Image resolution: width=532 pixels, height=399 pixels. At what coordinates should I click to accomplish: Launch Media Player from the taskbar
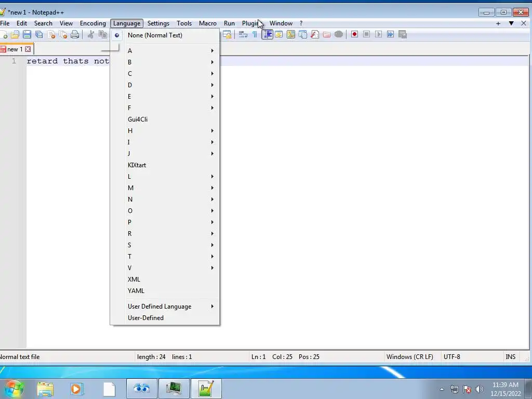point(77,389)
